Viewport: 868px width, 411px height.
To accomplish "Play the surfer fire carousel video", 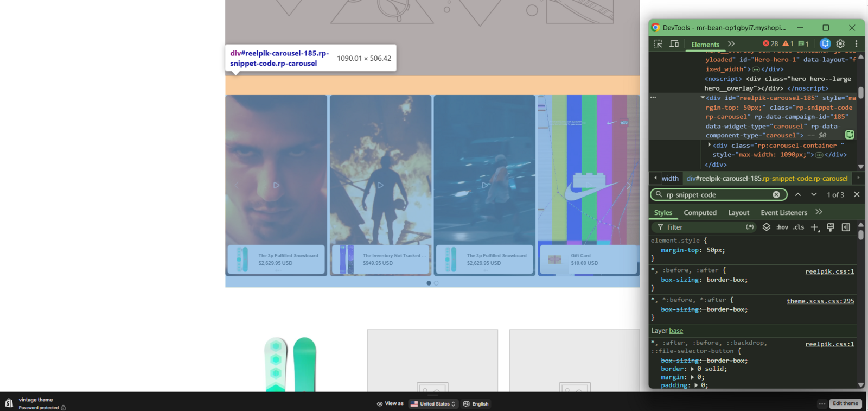I will click(380, 185).
